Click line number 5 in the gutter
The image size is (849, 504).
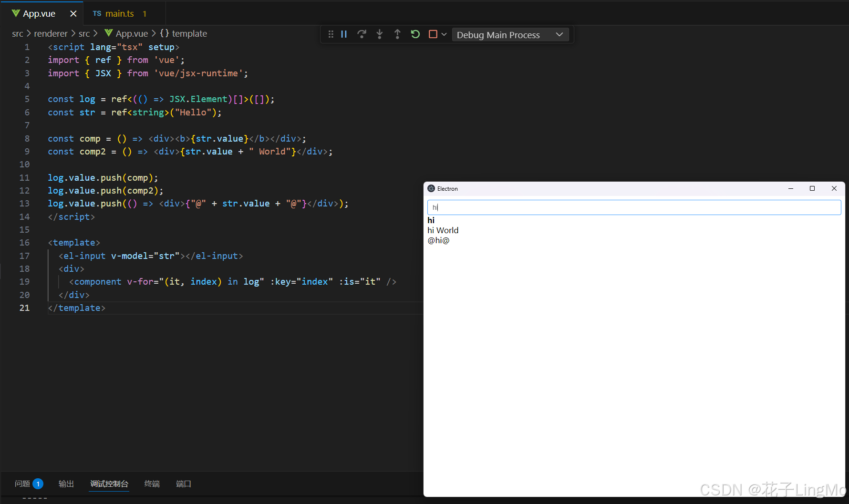[x=27, y=99]
